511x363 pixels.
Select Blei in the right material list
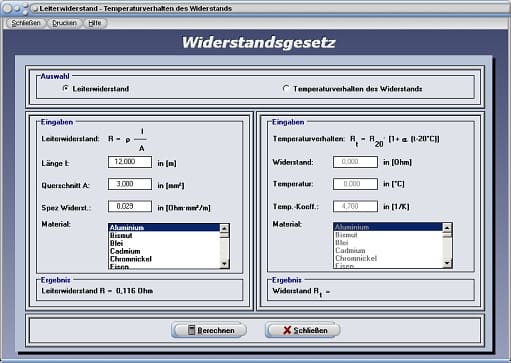[388, 243]
